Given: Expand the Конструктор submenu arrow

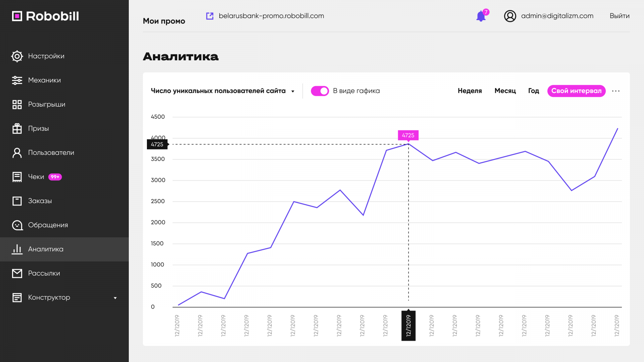Looking at the screenshot, I should [x=115, y=298].
